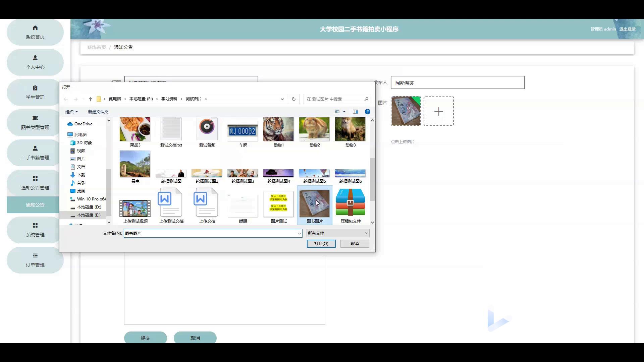Click 新建文件夹 in dialog toolbar
This screenshot has width=644, height=362.
[x=98, y=112]
